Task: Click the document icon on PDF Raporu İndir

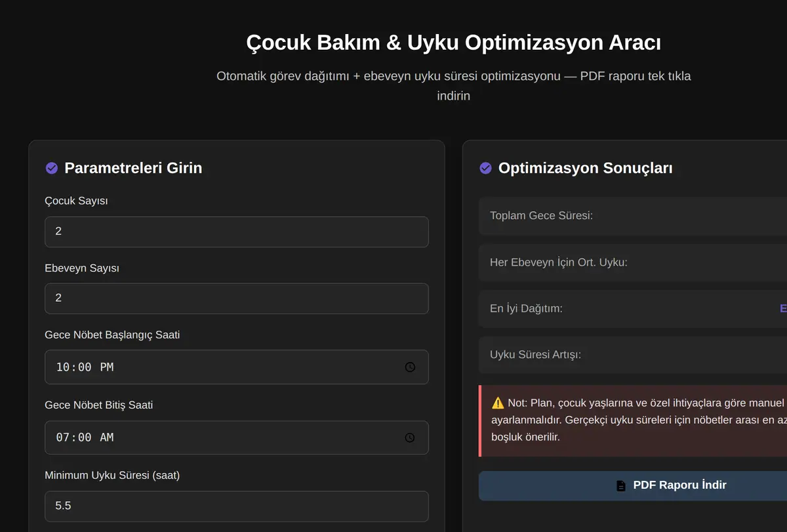Action: coord(621,486)
